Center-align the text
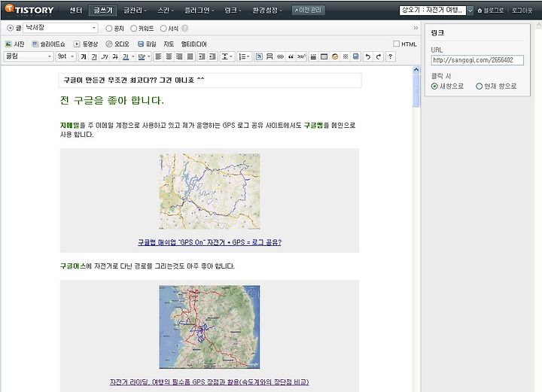 coord(169,56)
